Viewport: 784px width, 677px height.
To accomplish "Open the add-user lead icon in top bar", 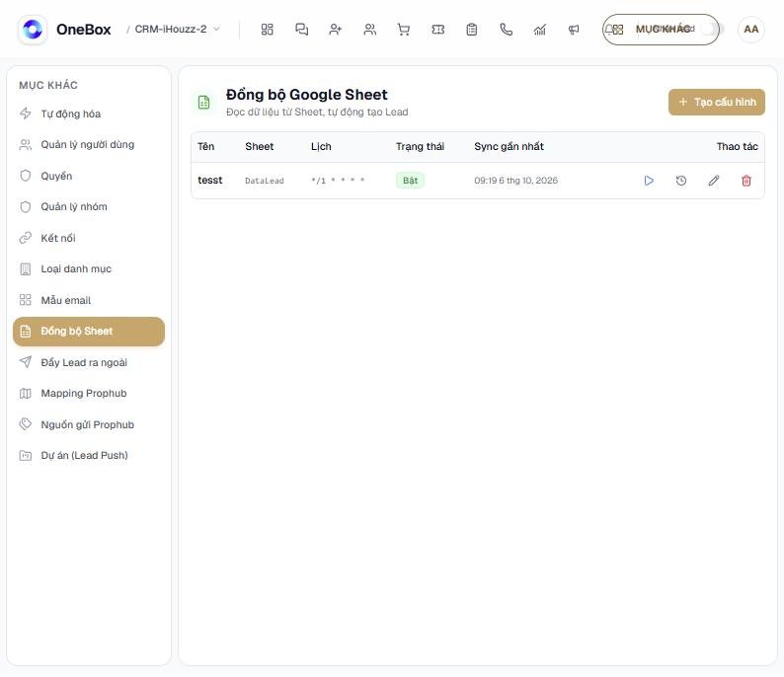I will tap(336, 30).
